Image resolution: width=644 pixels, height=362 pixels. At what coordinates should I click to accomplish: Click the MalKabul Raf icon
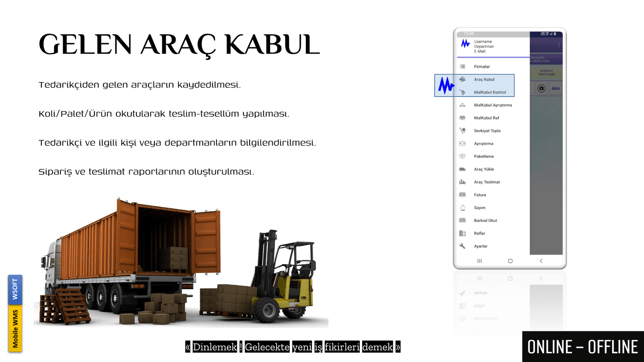pos(462,118)
